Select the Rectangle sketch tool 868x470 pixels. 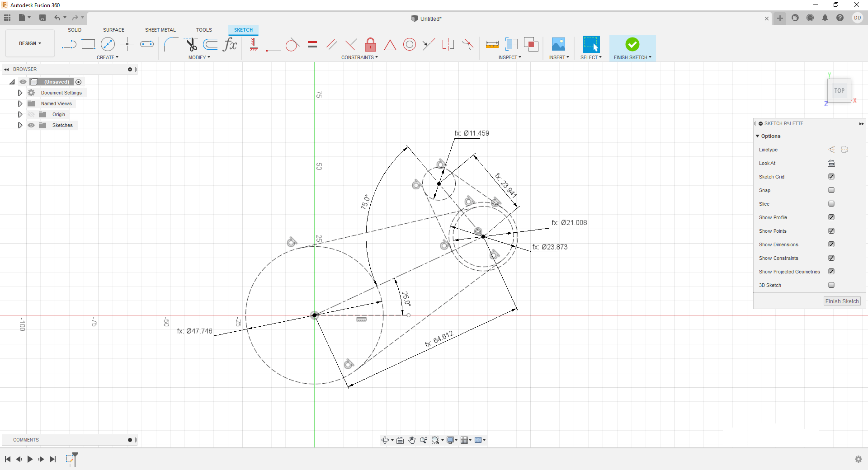click(x=88, y=44)
